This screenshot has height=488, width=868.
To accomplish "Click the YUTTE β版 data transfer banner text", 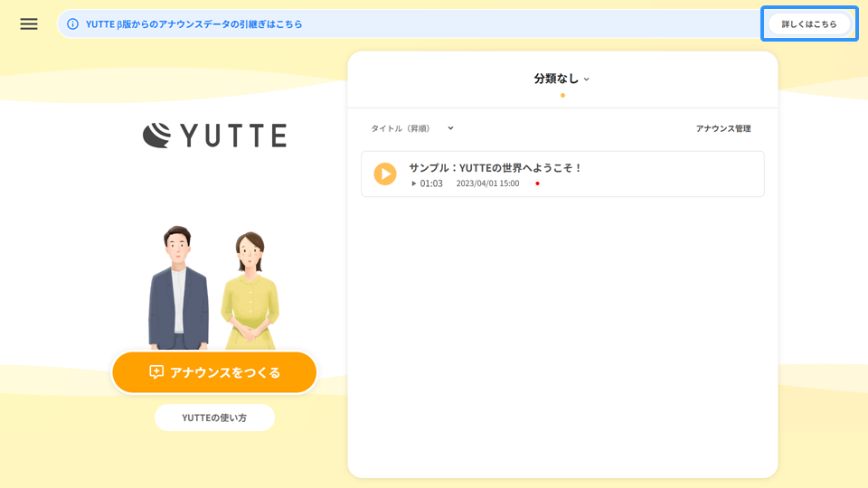I will click(194, 24).
